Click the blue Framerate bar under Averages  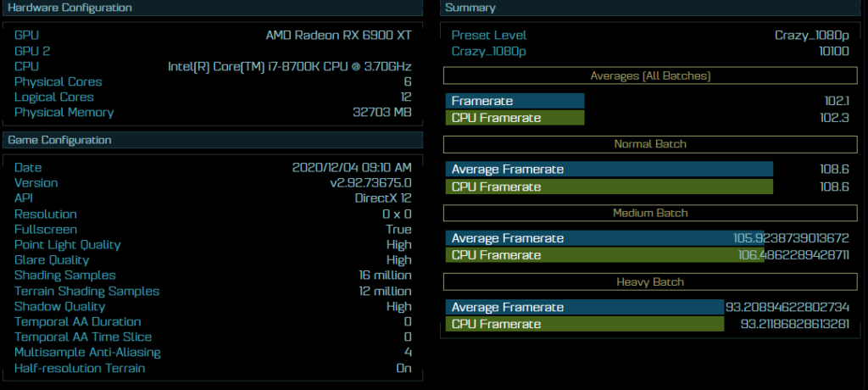pos(515,101)
